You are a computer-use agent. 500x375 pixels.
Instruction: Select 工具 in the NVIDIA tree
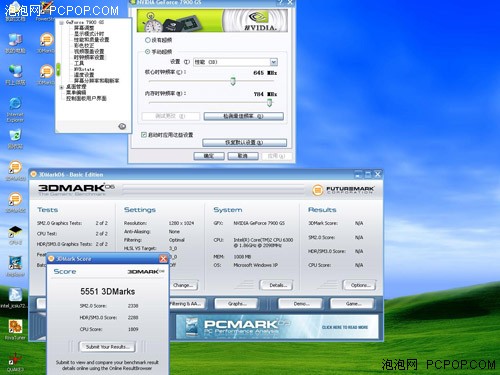coord(79,63)
